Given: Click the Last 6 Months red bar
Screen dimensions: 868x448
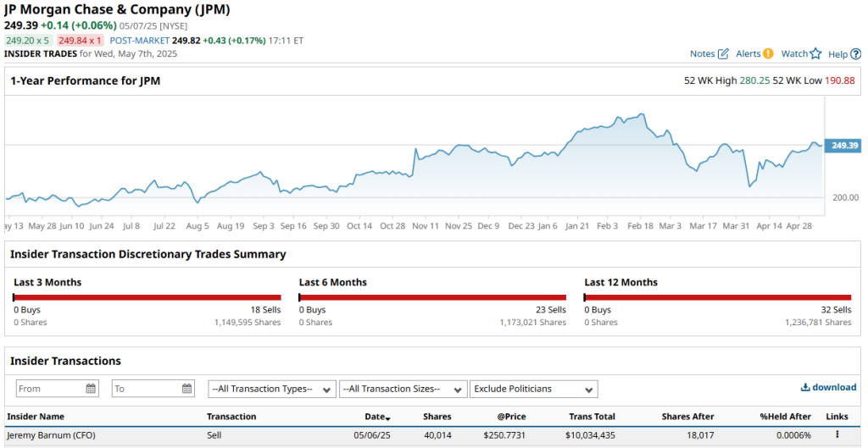Looking at the screenshot, I should point(432,297).
